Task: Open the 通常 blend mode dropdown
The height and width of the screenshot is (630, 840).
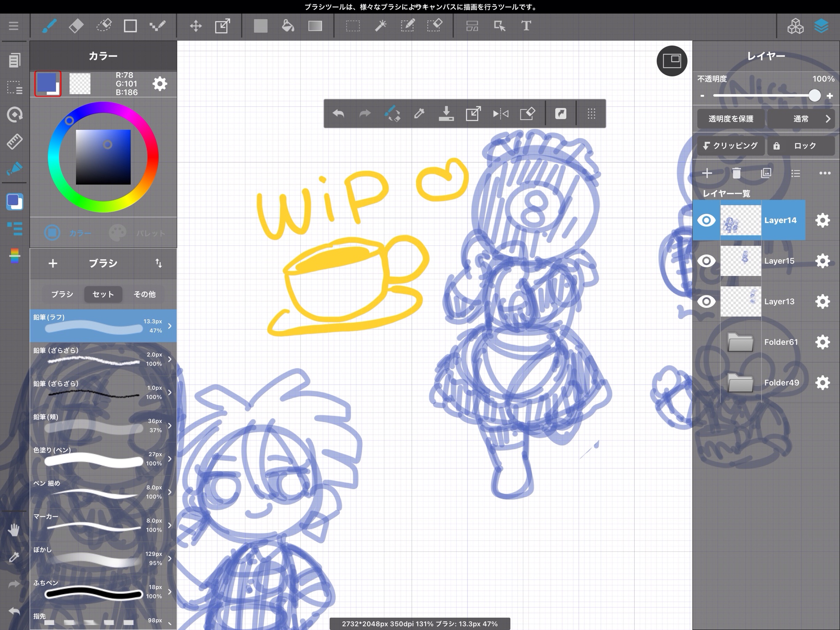Action: click(801, 119)
